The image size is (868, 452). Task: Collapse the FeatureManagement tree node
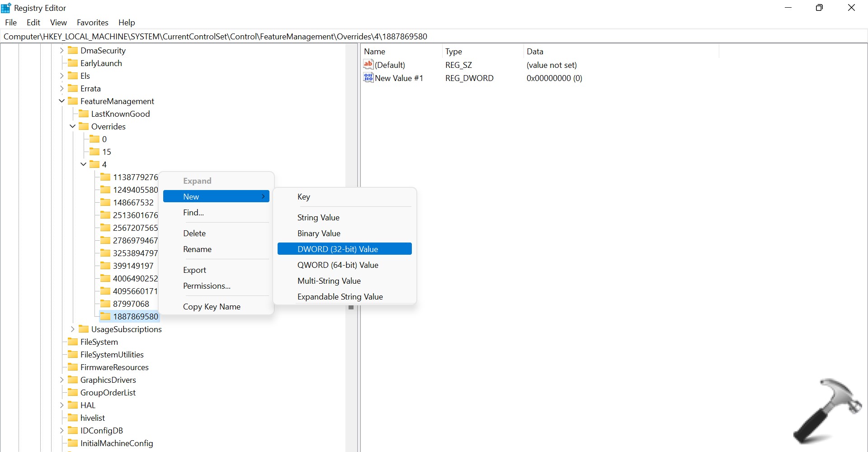tap(62, 101)
